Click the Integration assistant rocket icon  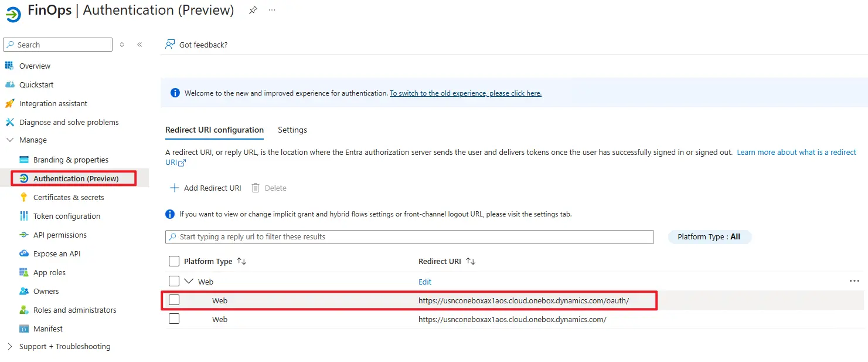pos(9,103)
